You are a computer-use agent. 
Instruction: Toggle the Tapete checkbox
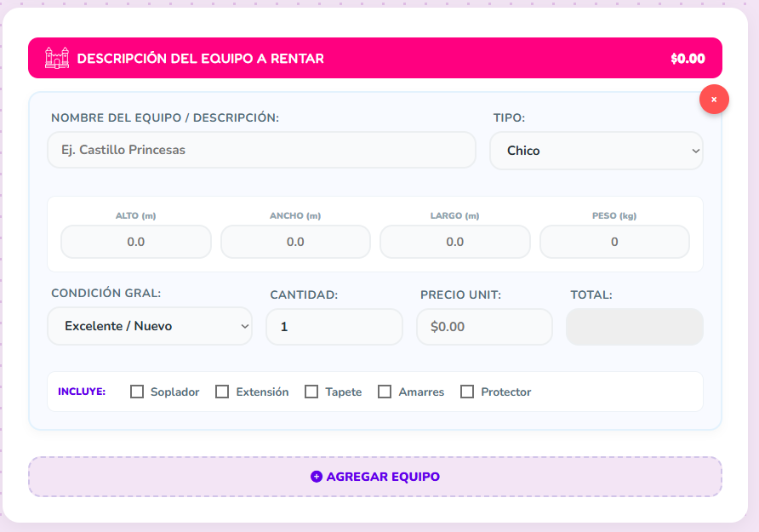click(x=311, y=392)
